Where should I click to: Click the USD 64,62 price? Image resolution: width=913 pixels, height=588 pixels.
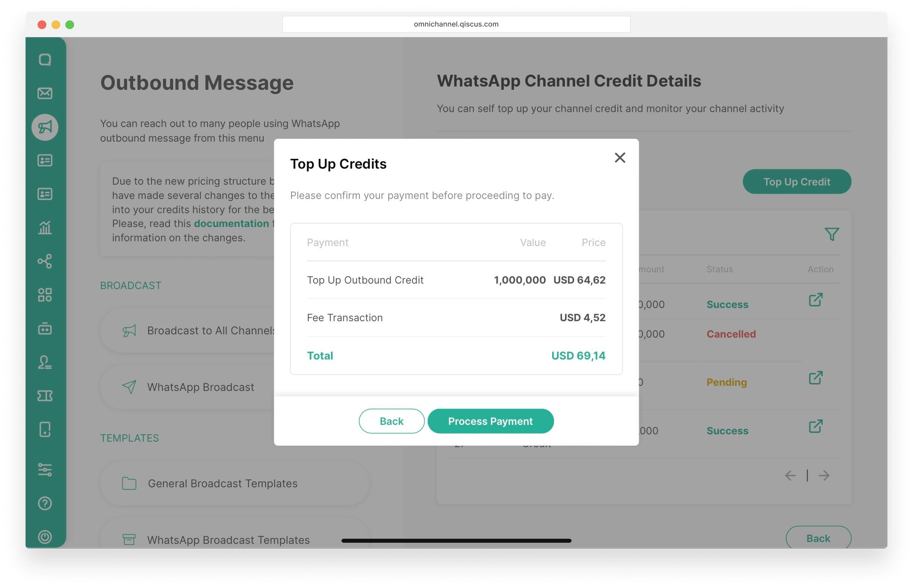tap(579, 280)
